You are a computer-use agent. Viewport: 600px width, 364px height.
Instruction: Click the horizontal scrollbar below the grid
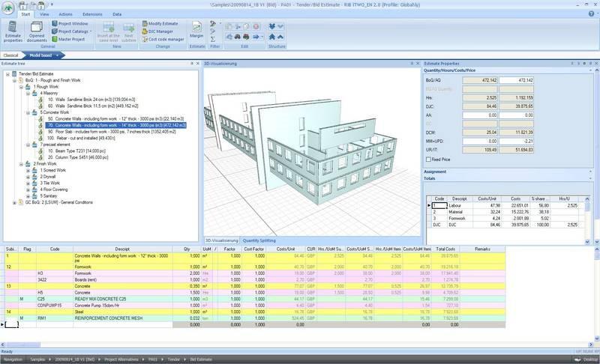pos(297,345)
